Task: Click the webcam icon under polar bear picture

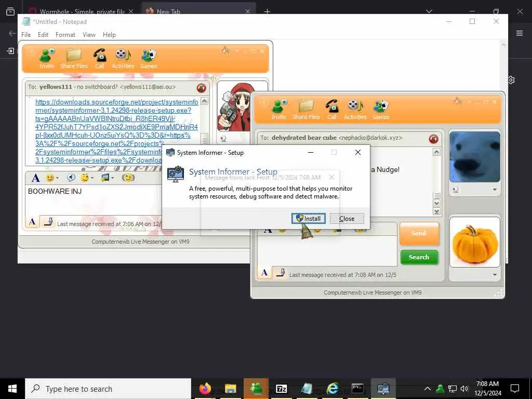Action: tap(456, 190)
